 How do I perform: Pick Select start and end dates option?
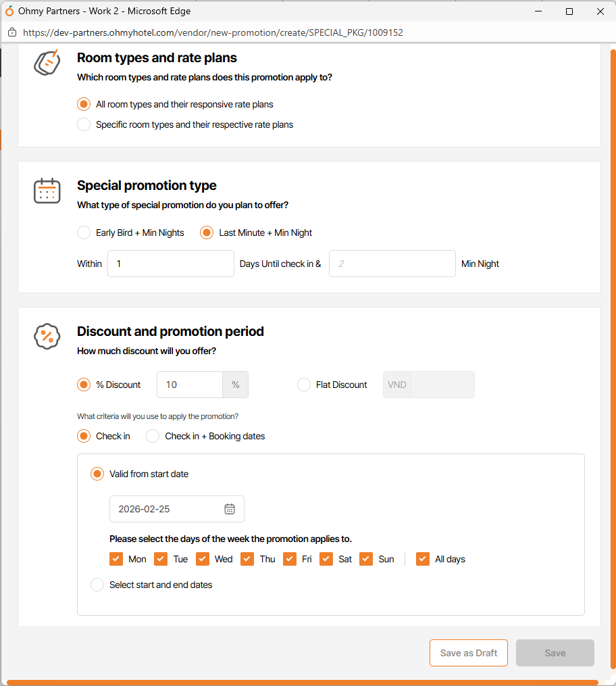tap(97, 585)
